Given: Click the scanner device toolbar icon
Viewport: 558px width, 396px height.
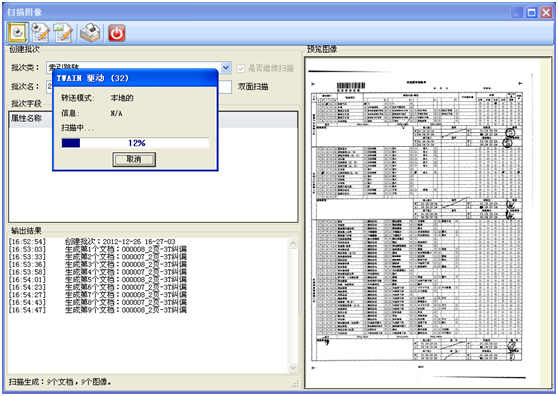Looking at the screenshot, I should coord(90,33).
